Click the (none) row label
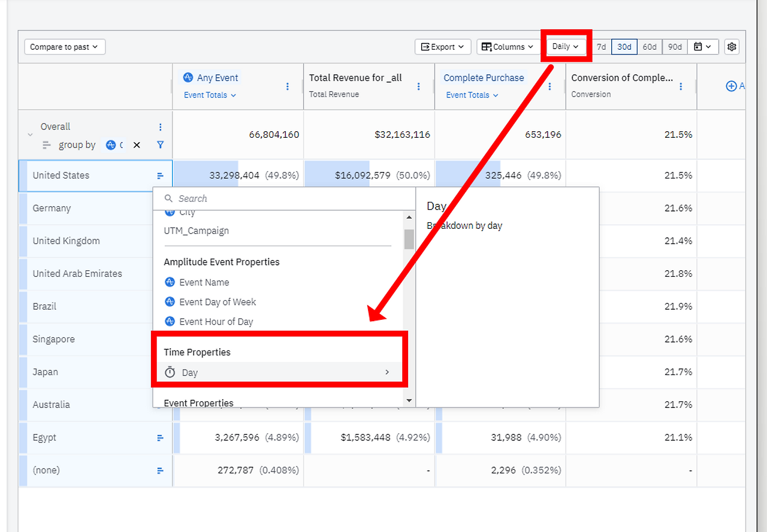Viewport: 767px width, 532px height. point(46,471)
